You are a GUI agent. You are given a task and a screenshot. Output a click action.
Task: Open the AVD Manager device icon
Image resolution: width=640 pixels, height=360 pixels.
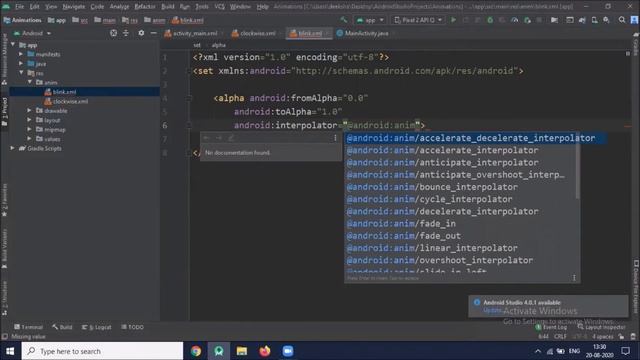click(594, 20)
